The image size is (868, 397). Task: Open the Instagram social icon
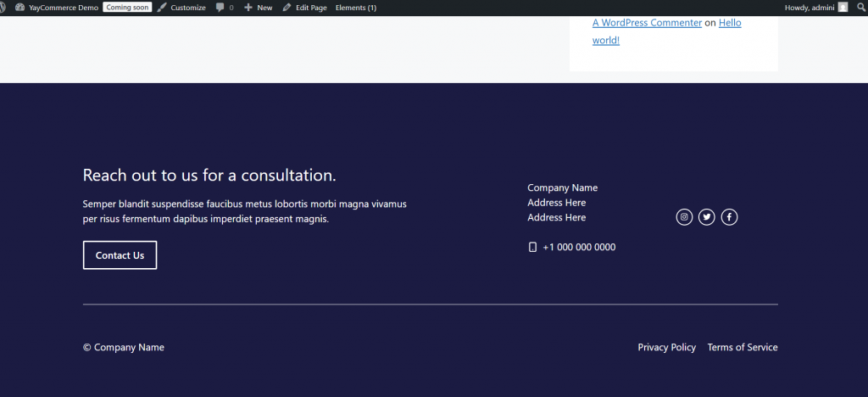pyautogui.click(x=684, y=217)
